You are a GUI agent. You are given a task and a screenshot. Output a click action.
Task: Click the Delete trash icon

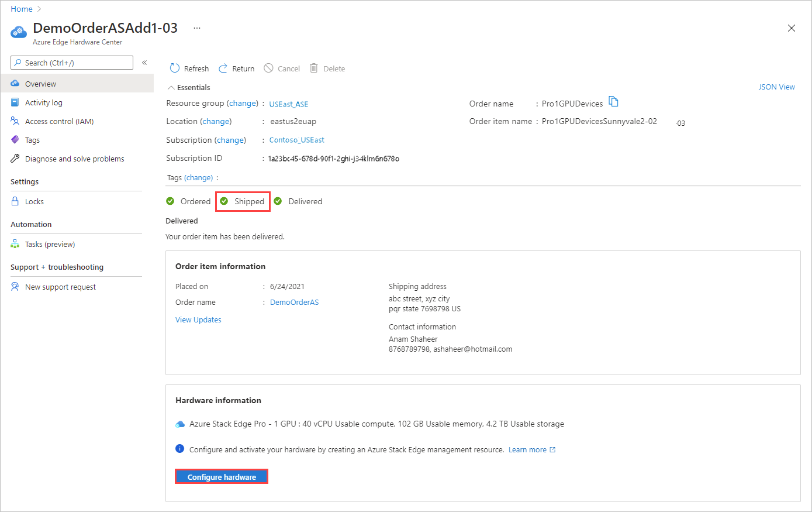314,68
